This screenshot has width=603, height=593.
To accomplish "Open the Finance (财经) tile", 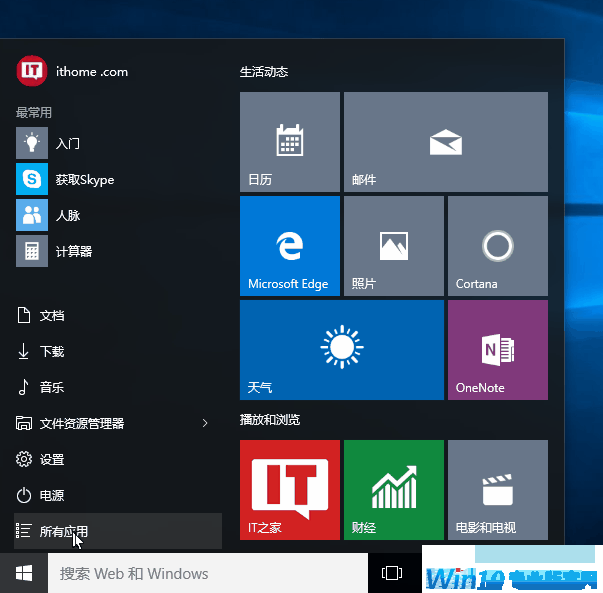I will point(393,490).
